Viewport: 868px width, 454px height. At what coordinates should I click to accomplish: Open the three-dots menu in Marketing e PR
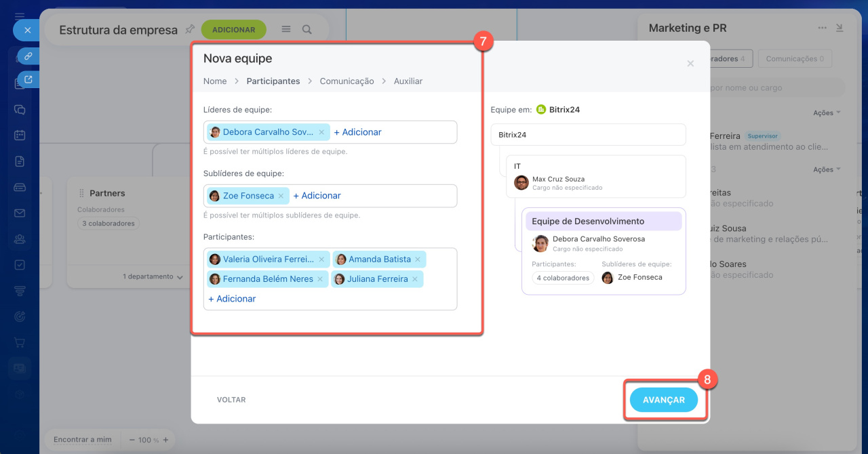[822, 28]
